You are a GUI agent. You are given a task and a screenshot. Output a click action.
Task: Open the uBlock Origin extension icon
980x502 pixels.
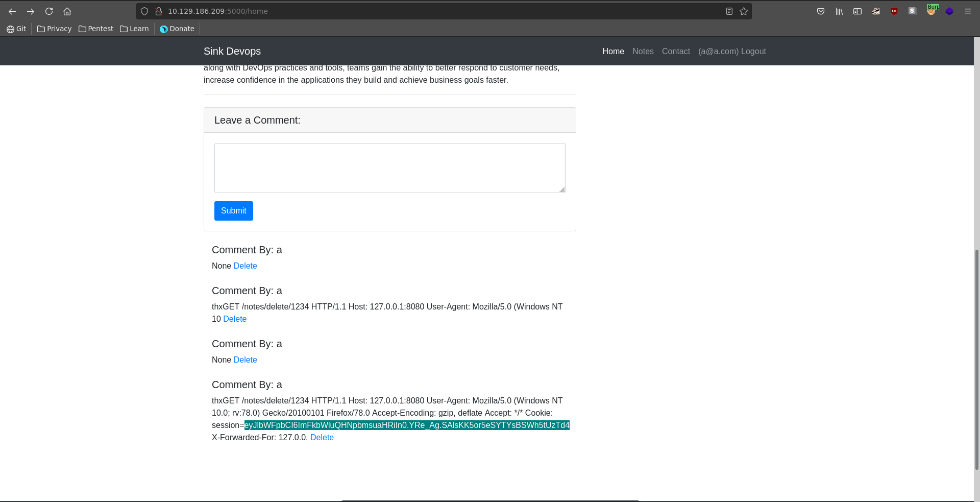pyautogui.click(x=894, y=11)
